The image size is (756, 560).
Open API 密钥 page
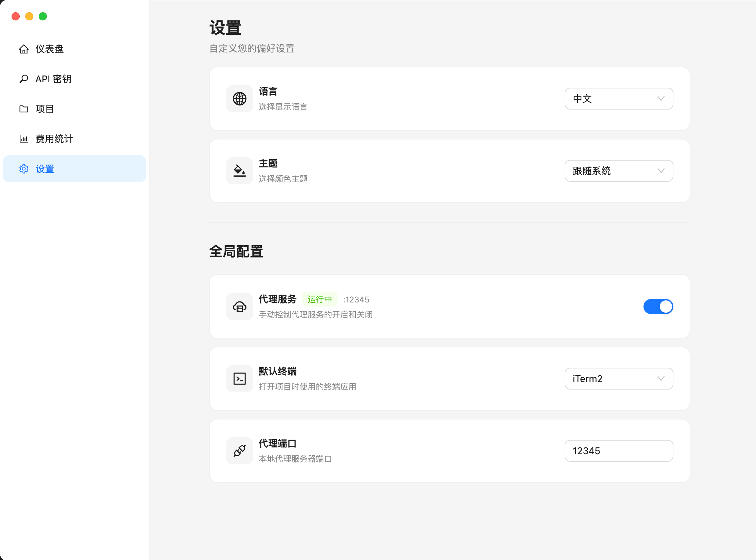point(74,79)
